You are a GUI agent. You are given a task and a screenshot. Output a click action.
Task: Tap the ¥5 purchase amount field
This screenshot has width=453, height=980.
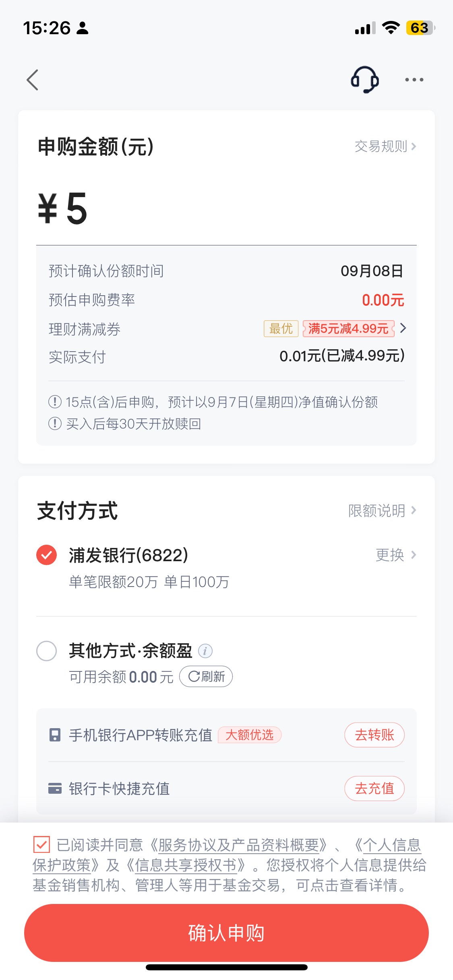[226, 208]
